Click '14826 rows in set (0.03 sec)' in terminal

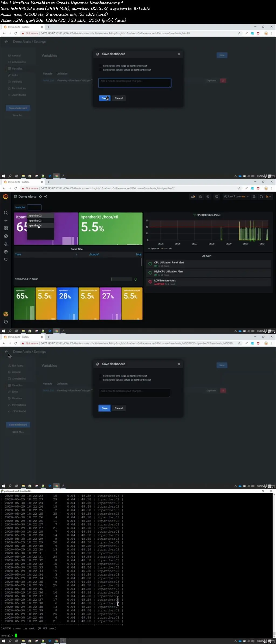point(29,628)
